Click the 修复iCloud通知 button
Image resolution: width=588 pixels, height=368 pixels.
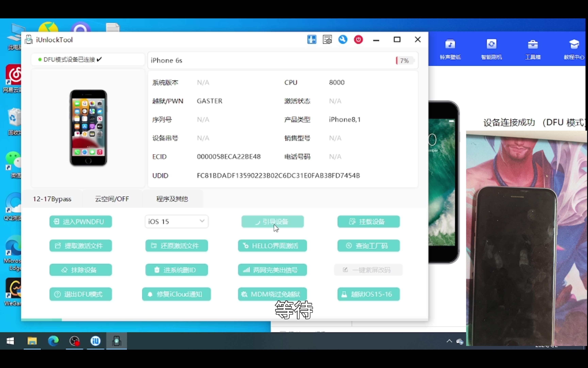(x=177, y=294)
